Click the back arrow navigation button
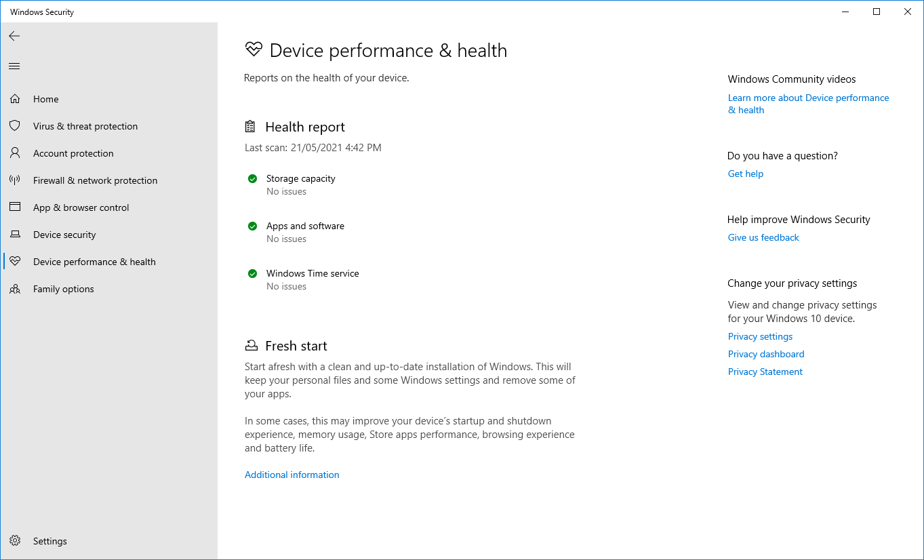 (14, 36)
